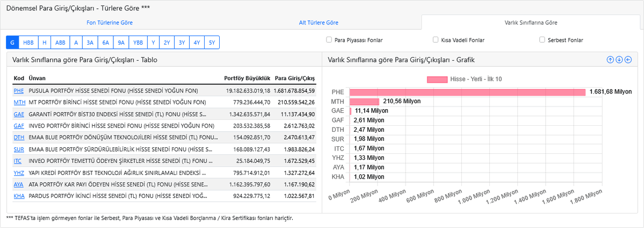Image resolution: width=644 pixels, height=228 pixels.
Task: Open the GAE fund link
Action: (x=19, y=114)
